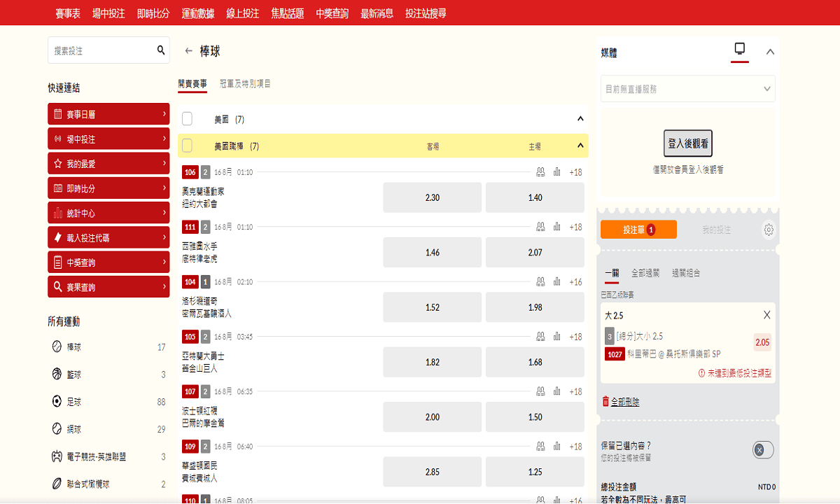Tick the 美國 region checkbox
The height and width of the screenshot is (504, 840).
point(187,119)
